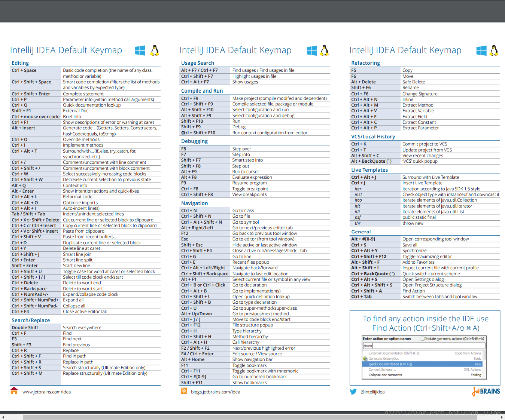Click the 'psf' live template abbreviation
The width and height of the screenshot is (505, 420).
[358, 217]
